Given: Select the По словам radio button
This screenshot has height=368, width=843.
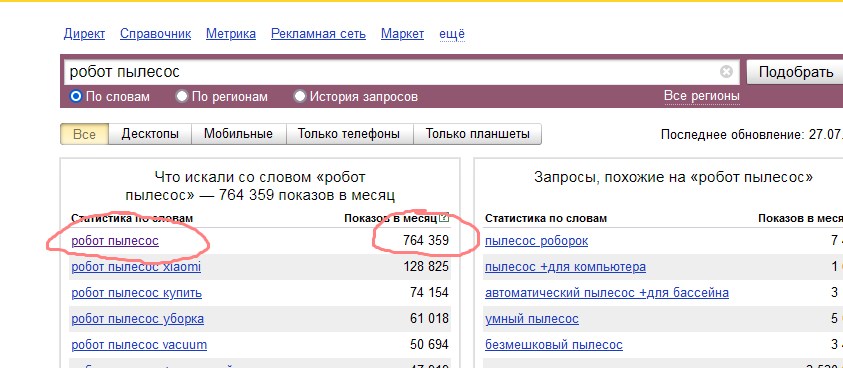Looking at the screenshot, I should [76, 97].
